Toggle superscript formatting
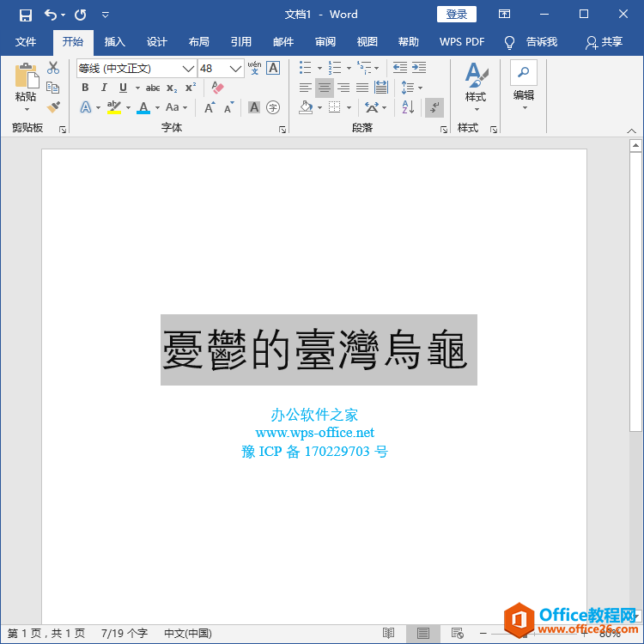This screenshot has height=644, width=644. (x=191, y=88)
